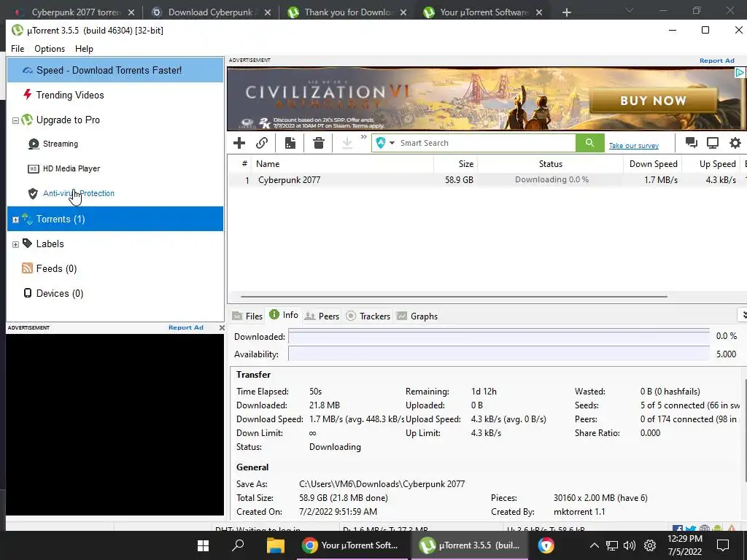Screen dimensions: 747x560
Task: Sort by Status column header
Action: tap(550, 164)
